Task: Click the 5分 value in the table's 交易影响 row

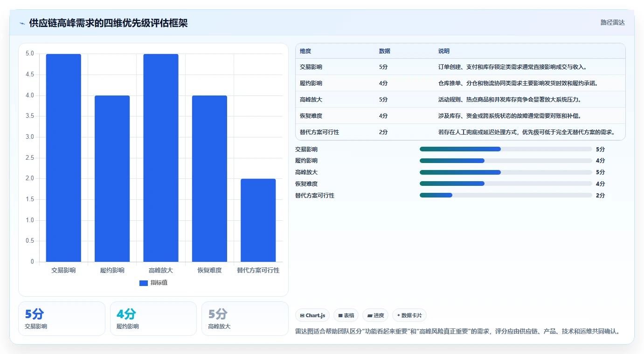Action: pos(383,67)
